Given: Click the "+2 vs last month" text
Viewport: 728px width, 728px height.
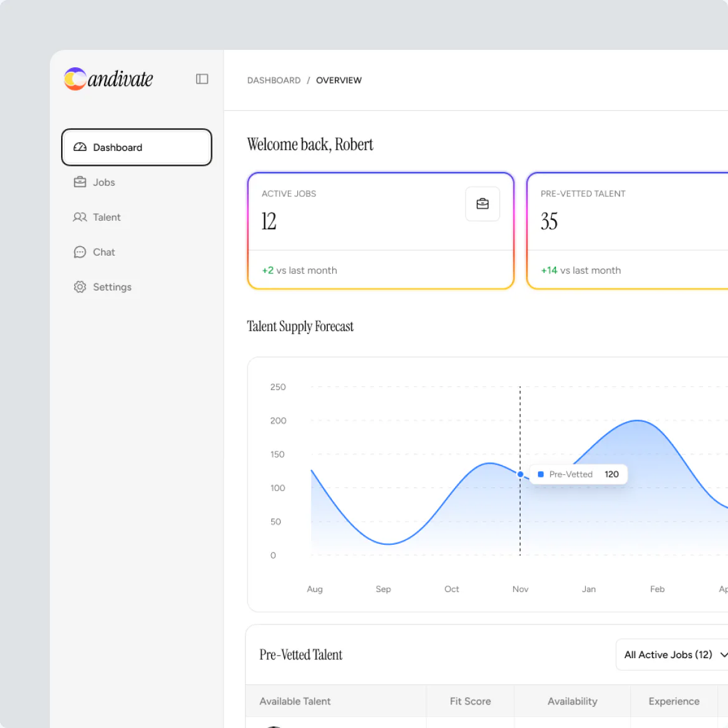Looking at the screenshot, I should tap(299, 271).
